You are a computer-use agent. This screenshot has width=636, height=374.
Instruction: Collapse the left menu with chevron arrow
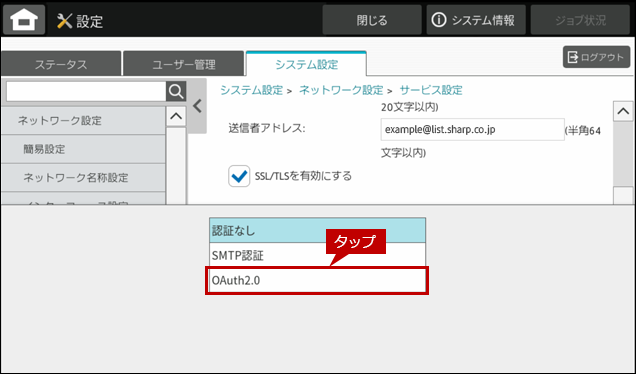coord(197,106)
